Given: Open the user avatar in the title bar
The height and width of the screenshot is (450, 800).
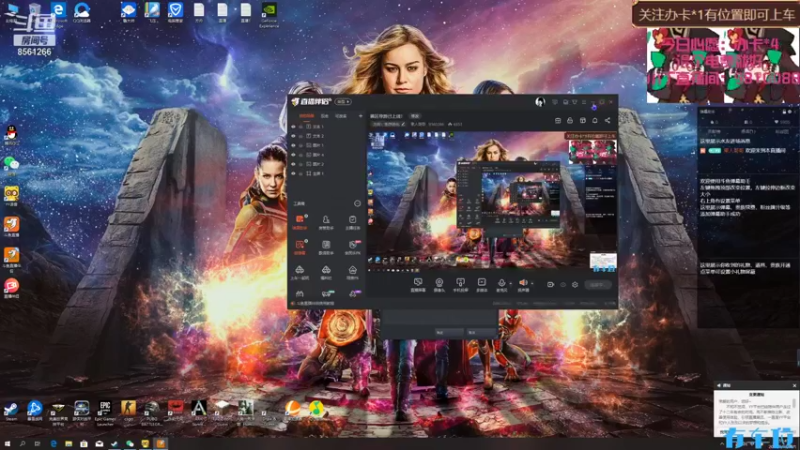Looking at the screenshot, I should [540, 102].
